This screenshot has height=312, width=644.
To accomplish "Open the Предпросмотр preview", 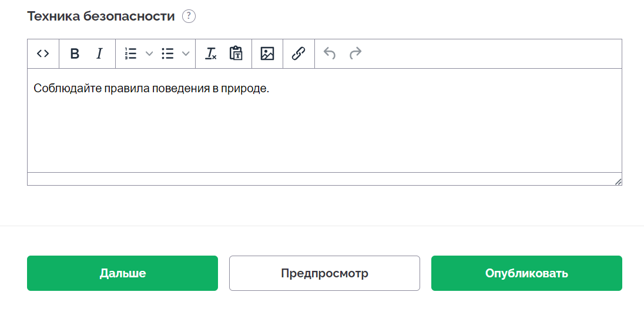I will click(324, 273).
